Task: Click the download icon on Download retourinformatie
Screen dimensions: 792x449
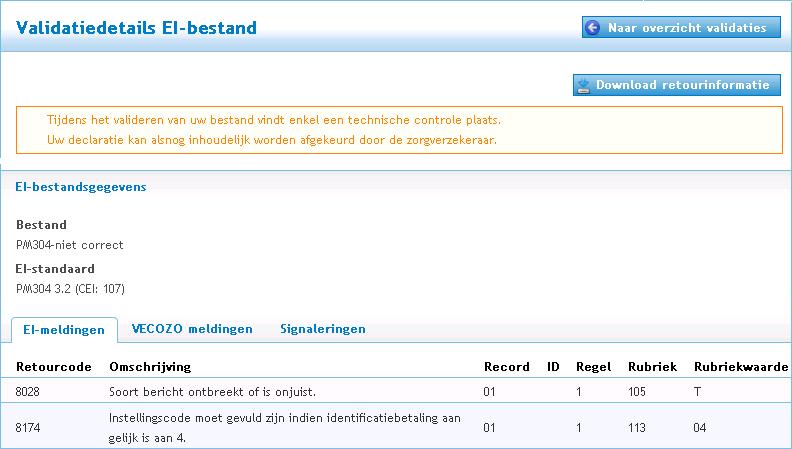Action: (583, 85)
